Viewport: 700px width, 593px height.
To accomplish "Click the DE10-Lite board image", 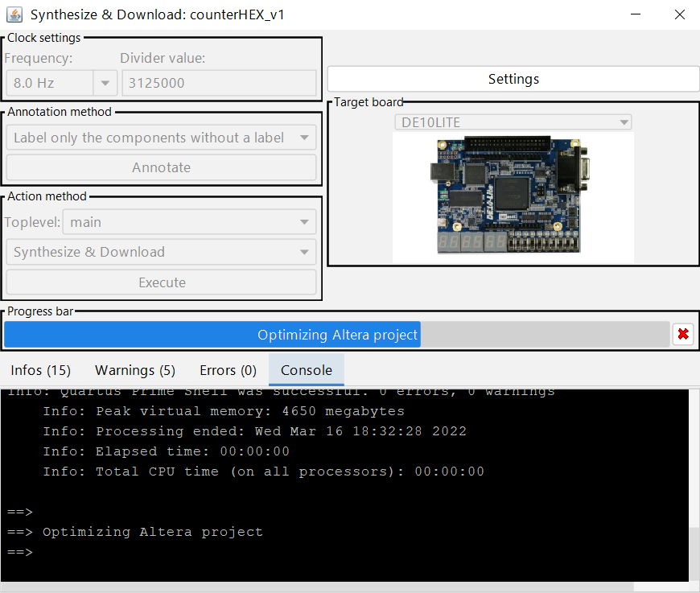I will click(x=513, y=197).
